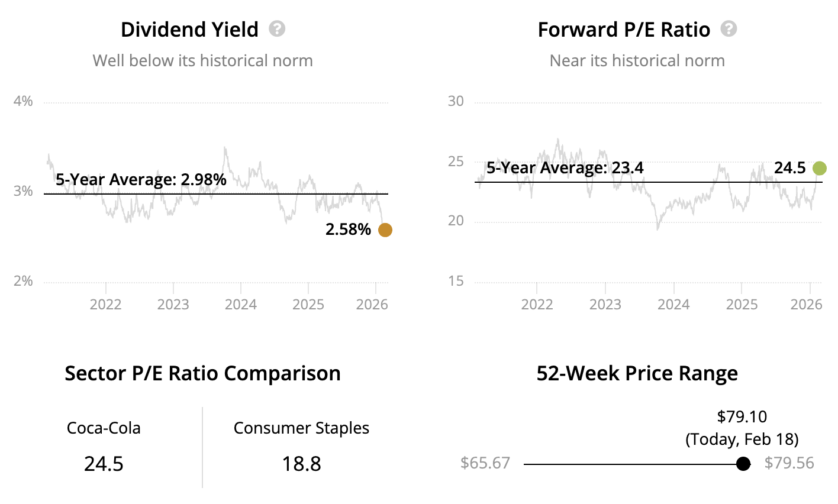838x504 pixels.
Task: Click the 'Well below its historical norm' subtitle
Action: [202, 60]
